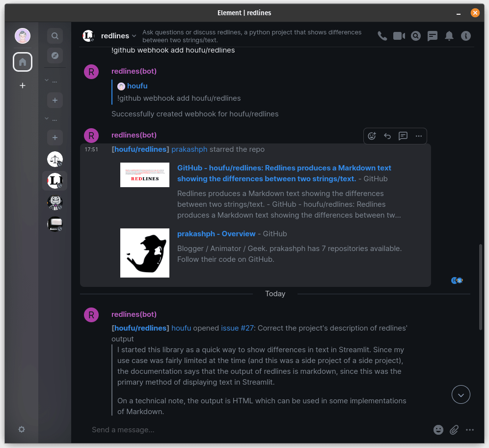Screen dimensions: 489x448
Task: Open [houfu/redlines] link in issue message
Action: pos(140,328)
